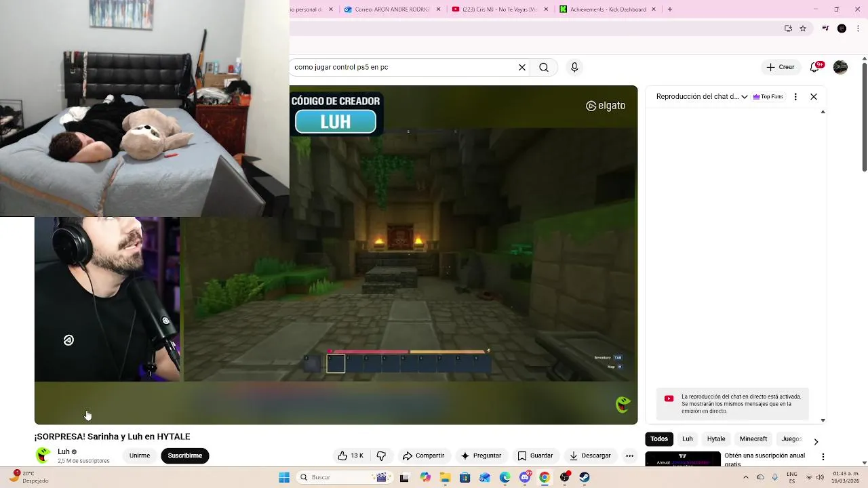
Task: Click the Top Fans badge
Action: point(768,97)
